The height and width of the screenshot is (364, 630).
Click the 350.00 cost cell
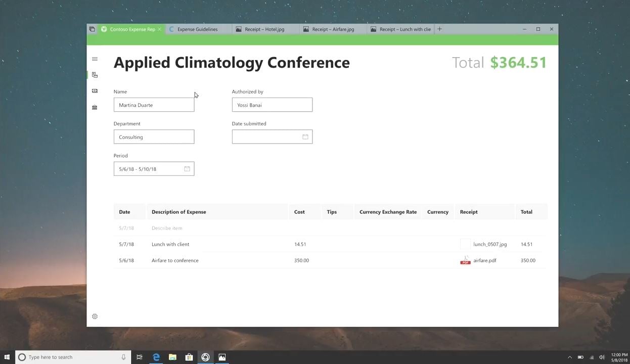pos(301,260)
